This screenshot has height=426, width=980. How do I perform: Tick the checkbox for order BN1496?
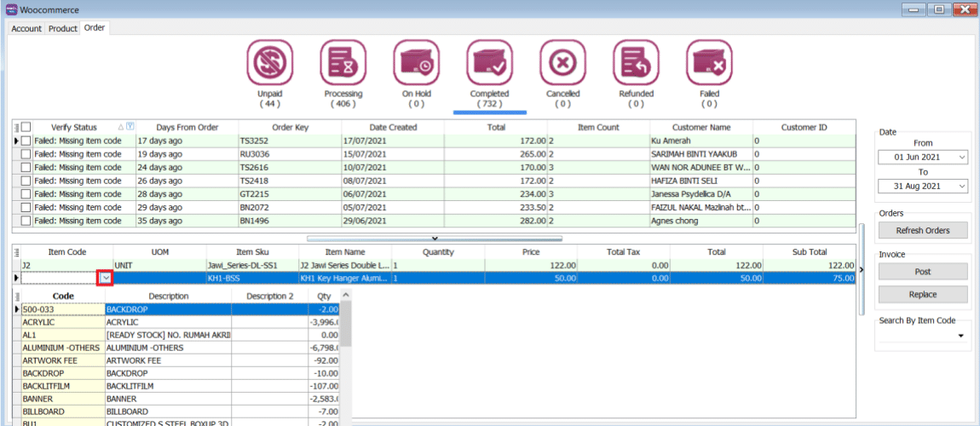[x=26, y=222]
